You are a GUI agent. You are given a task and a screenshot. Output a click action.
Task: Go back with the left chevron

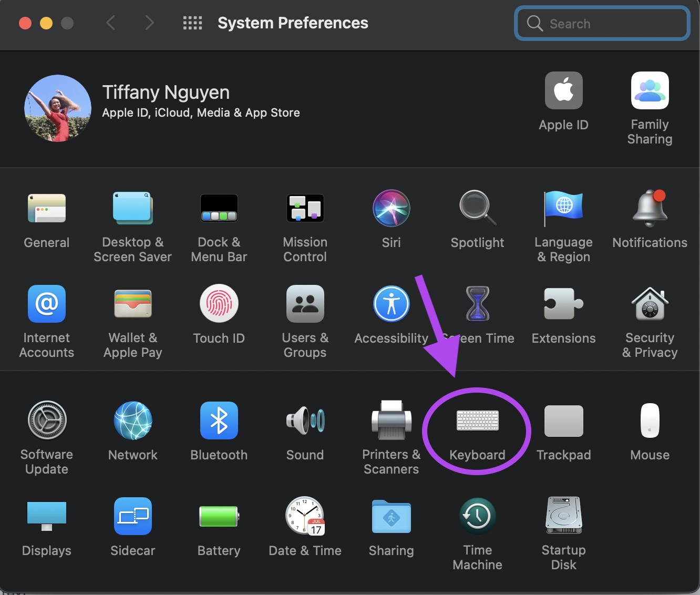point(110,23)
